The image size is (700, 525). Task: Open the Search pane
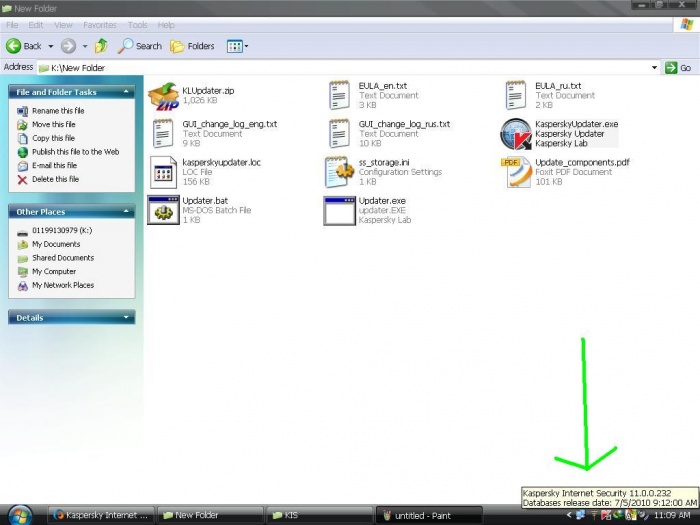pyautogui.click(x=139, y=46)
